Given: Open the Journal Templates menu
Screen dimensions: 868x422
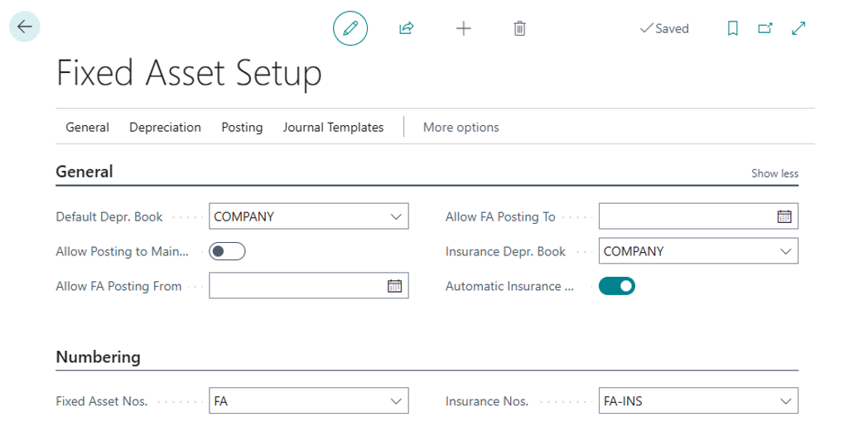Looking at the screenshot, I should [333, 128].
